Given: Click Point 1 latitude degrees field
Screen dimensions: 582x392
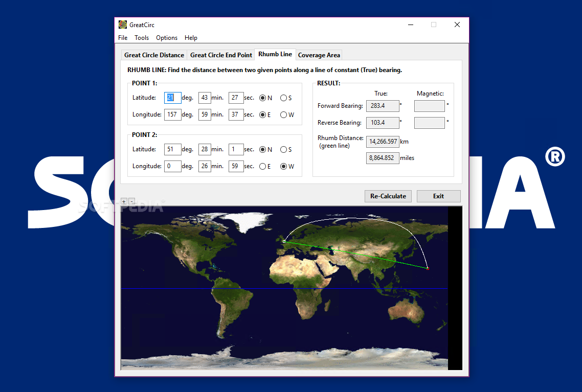Looking at the screenshot, I should point(172,98).
